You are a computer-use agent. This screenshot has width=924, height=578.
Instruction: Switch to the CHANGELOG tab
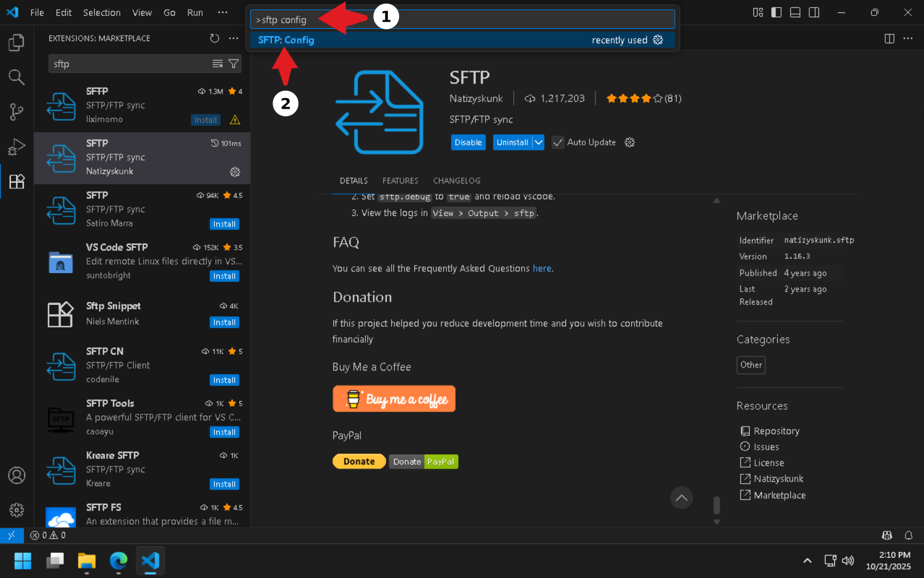tap(456, 181)
